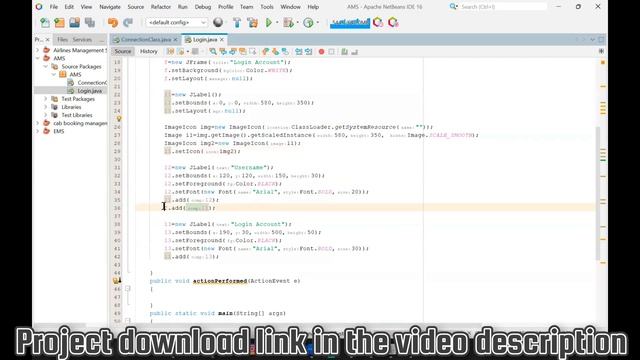Click the Forward navigation icon in editor toolbar
Viewport: 640px width, 360px height.
click(x=196, y=51)
